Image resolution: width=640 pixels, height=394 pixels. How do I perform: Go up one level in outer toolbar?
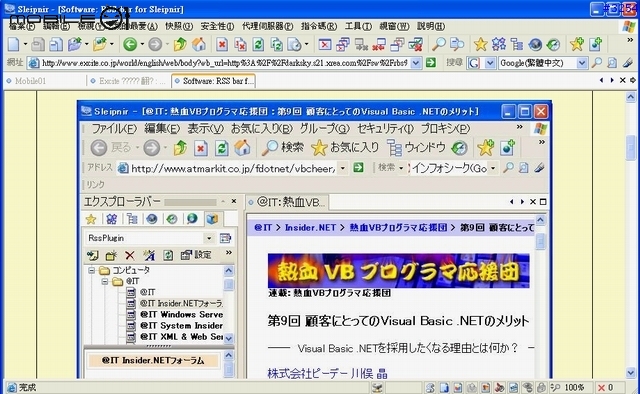point(180,44)
